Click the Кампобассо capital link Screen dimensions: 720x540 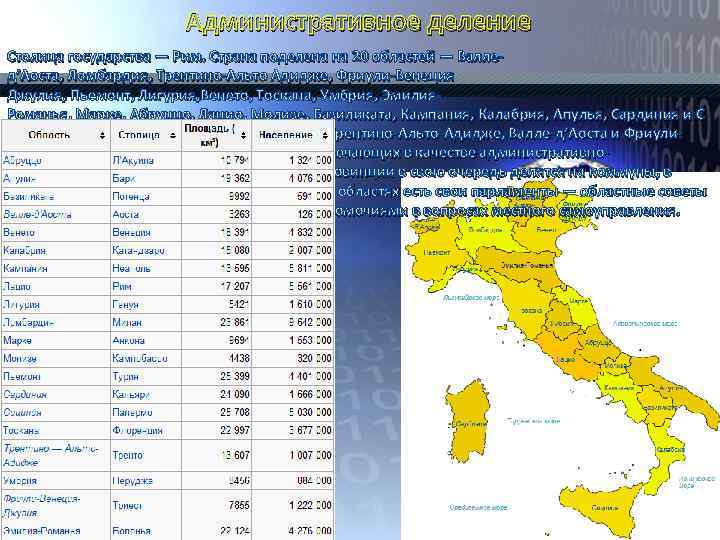(140, 358)
